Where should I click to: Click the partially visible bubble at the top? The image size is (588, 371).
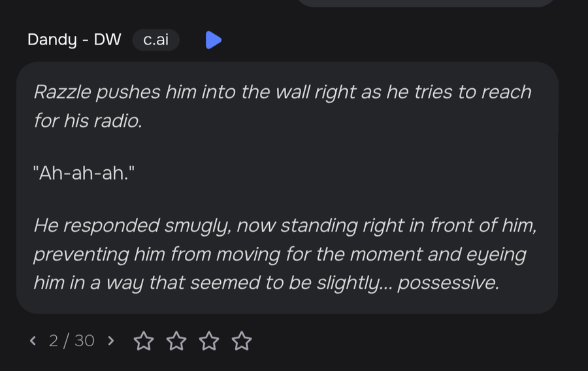pos(426,3)
